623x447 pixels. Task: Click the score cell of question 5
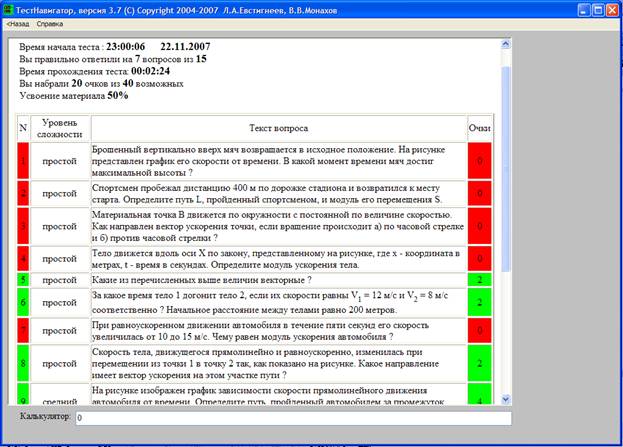[x=480, y=280]
